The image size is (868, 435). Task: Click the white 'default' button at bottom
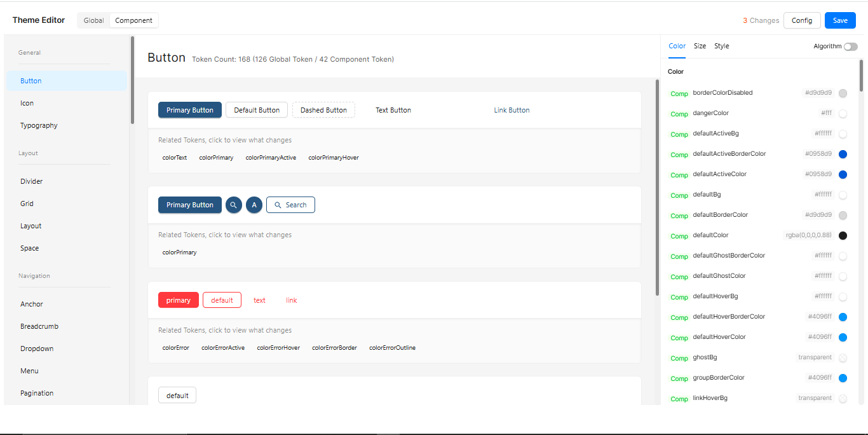[x=177, y=395]
